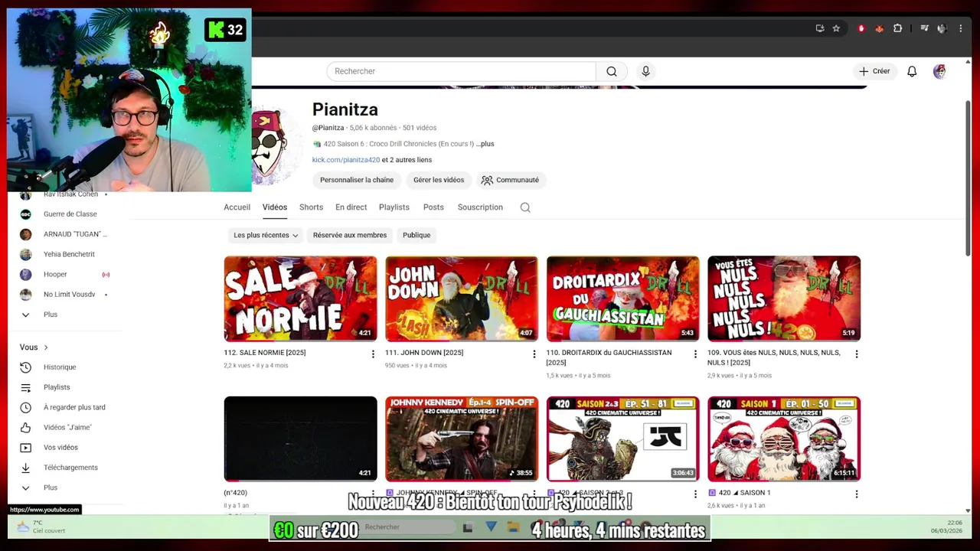Click Personnaliser la chaîne button
The height and width of the screenshot is (551, 980).
tap(357, 180)
